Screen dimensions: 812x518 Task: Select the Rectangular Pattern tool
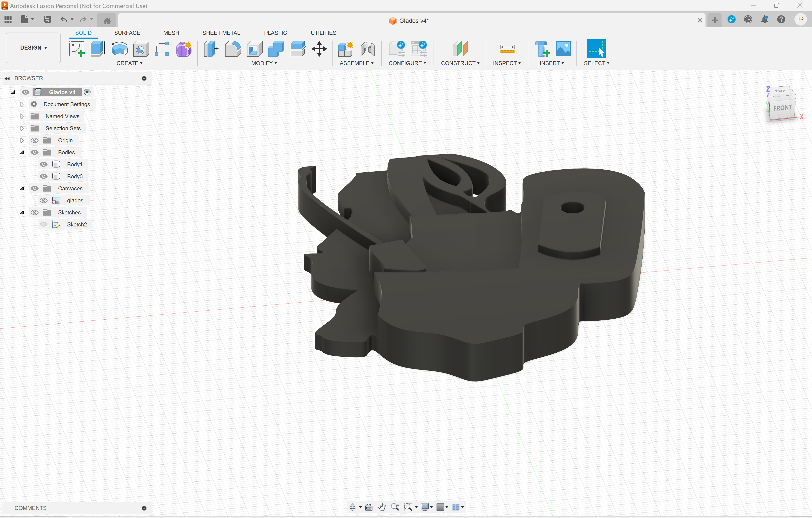[162, 49]
